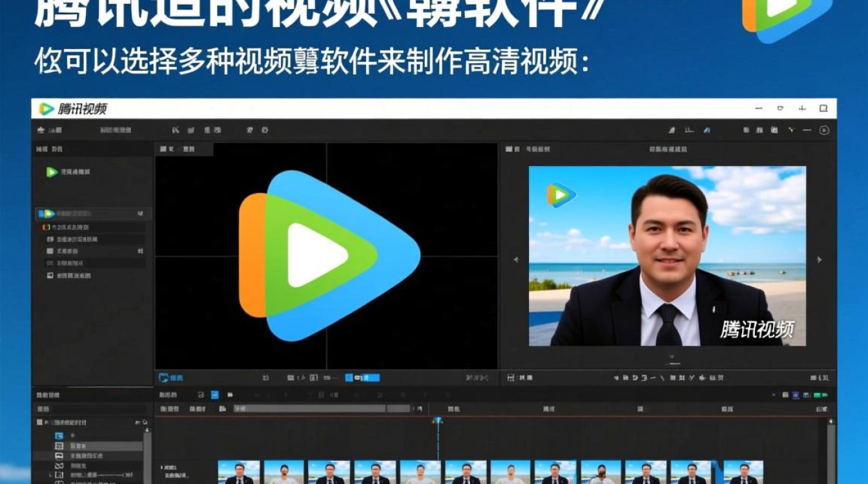This screenshot has width=868, height=484.
Task: Click the green icon at the timeline toolbar's right end
Action: [820, 395]
